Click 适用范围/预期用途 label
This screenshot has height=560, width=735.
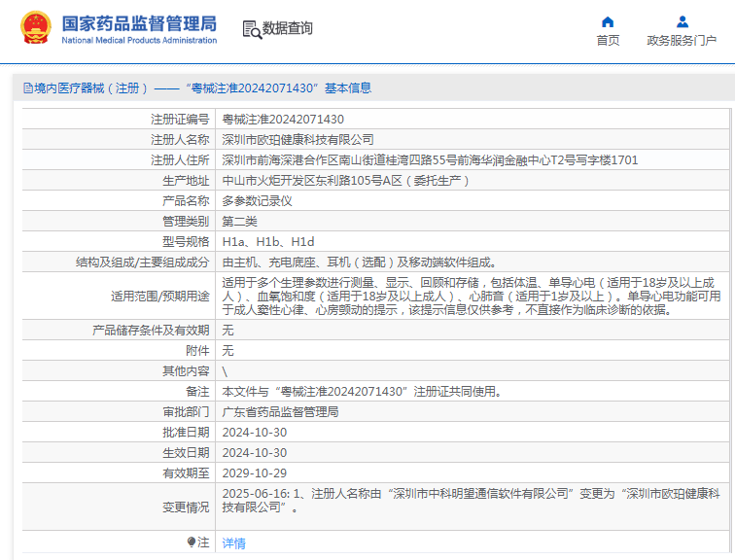tap(159, 297)
